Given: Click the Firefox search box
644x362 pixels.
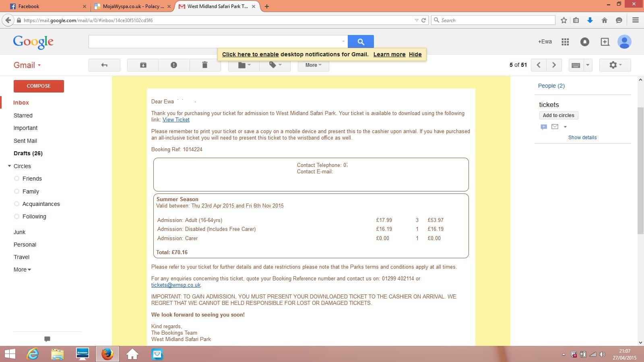Looking at the screenshot, I should tap(493, 20).
